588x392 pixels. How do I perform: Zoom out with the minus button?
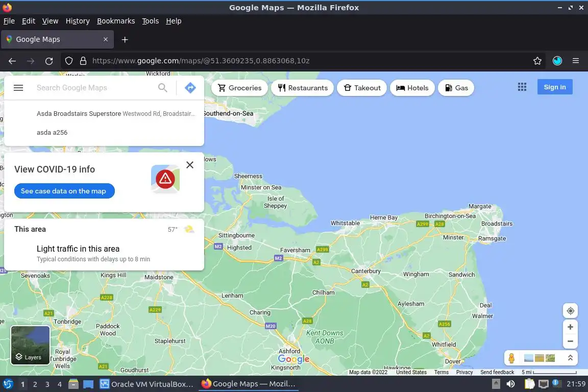[x=570, y=341]
